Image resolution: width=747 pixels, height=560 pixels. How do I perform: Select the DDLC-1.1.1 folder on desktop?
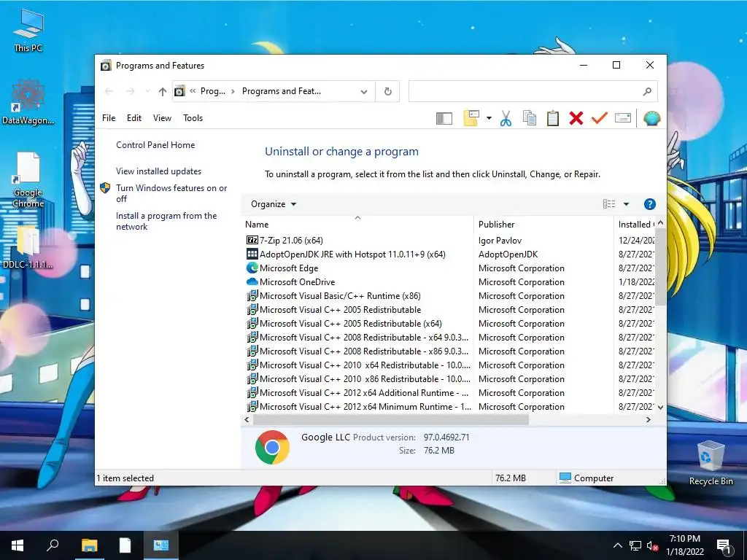point(28,247)
